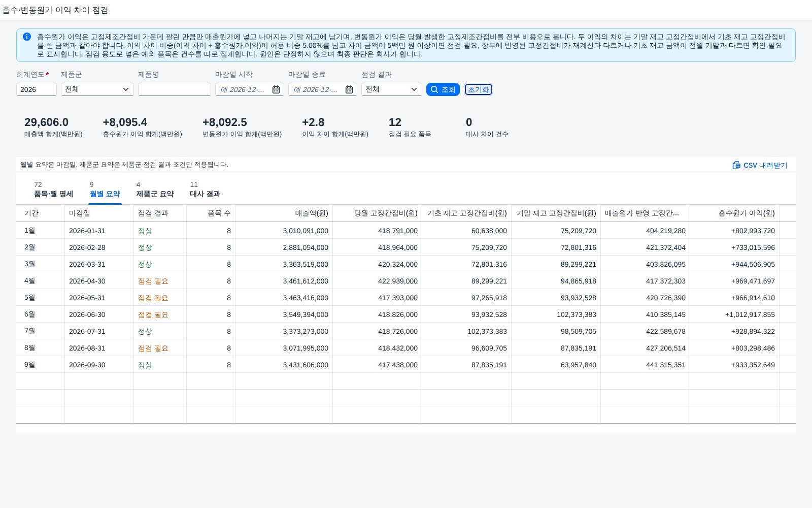812x508 pixels.
Task: Click the CSV download icon
Action: click(x=736, y=165)
